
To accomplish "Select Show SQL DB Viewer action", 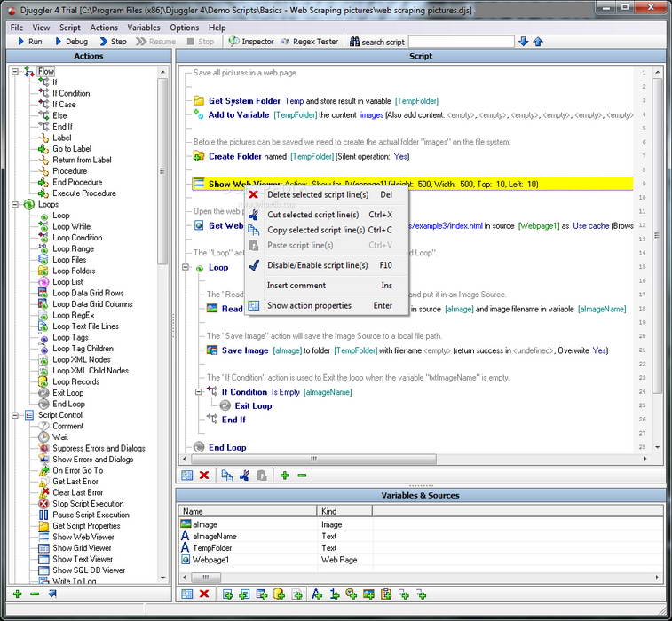I will [89, 570].
